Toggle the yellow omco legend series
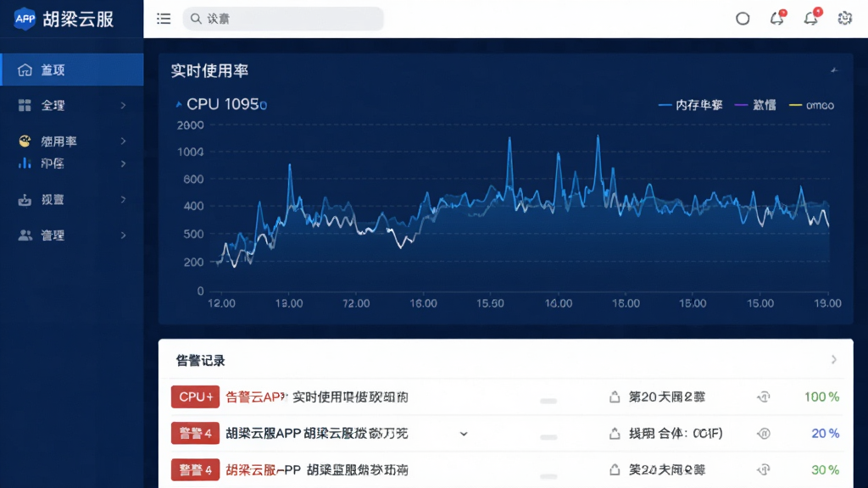The width and height of the screenshot is (868, 488). [x=811, y=105]
